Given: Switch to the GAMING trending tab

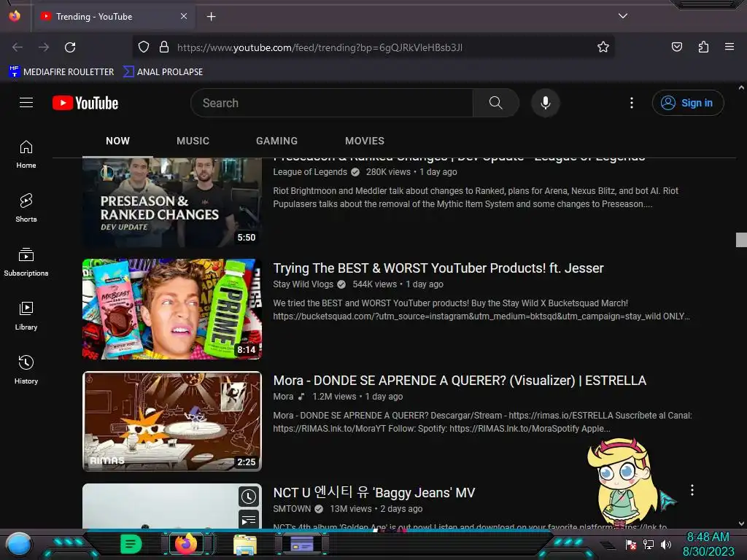Looking at the screenshot, I should tap(276, 141).
